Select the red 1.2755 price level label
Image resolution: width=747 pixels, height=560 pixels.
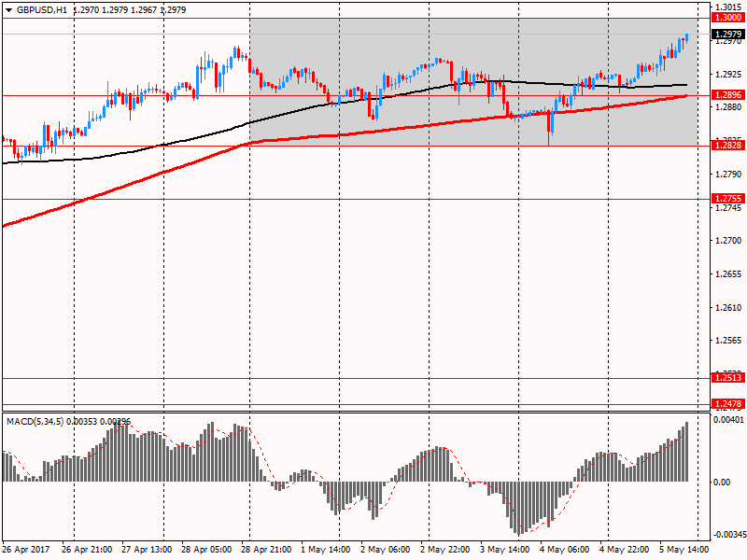[x=727, y=199]
